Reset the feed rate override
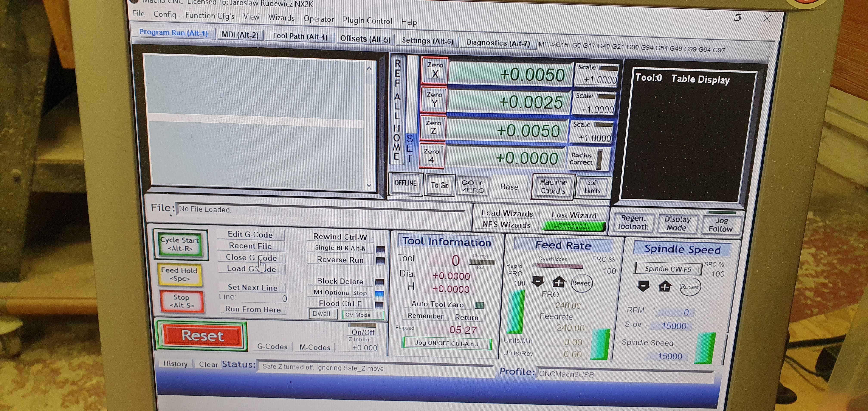Screen dimensions: 868x411 (x=581, y=283)
